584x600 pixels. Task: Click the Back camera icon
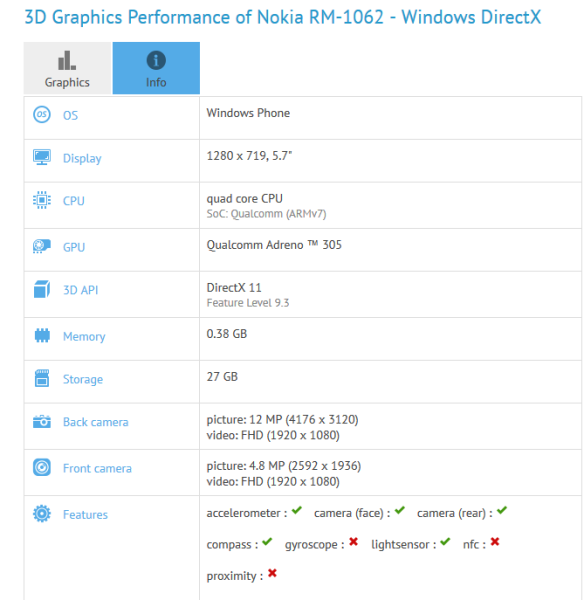(42, 422)
